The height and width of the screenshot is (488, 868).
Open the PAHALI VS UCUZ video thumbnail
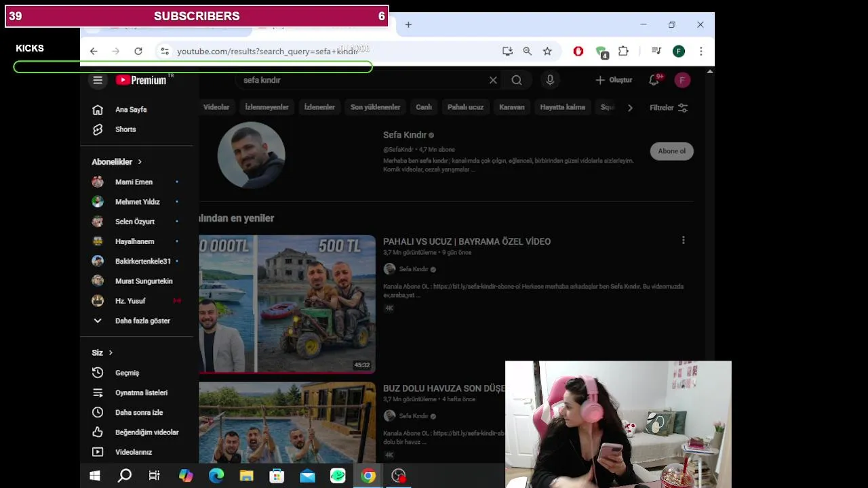[x=287, y=304]
